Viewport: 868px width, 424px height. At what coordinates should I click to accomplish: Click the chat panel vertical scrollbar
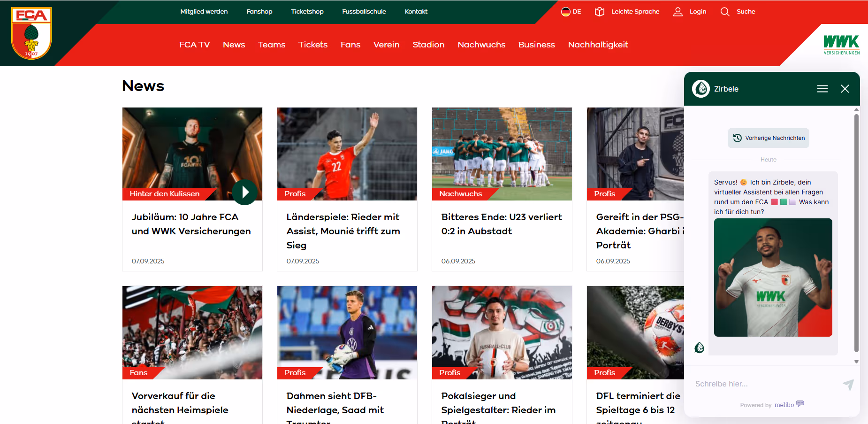856,232
